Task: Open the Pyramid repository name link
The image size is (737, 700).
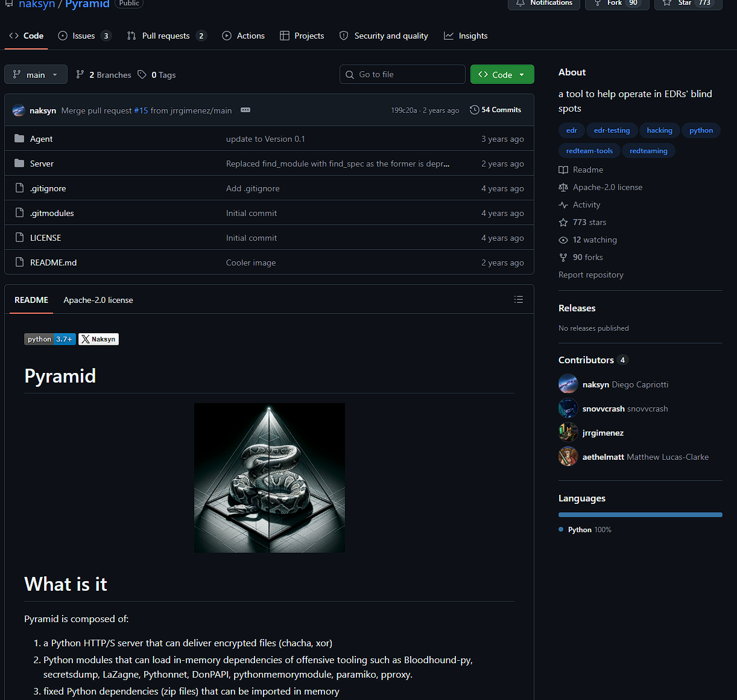Action: [87, 4]
